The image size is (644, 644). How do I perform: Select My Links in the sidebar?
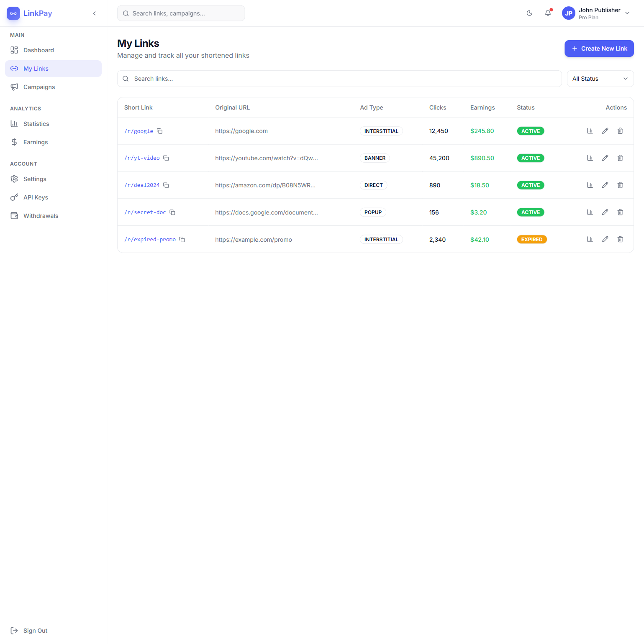53,69
